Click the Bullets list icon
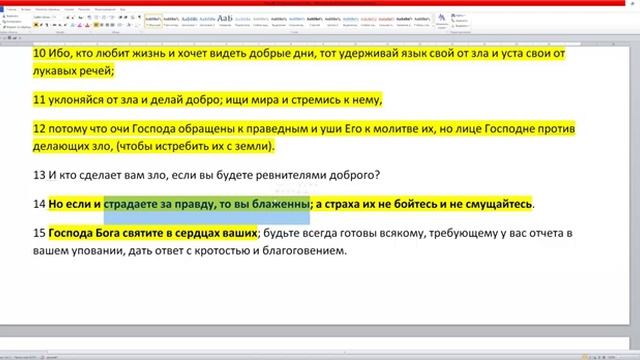The height and width of the screenshot is (360, 640). point(96,17)
